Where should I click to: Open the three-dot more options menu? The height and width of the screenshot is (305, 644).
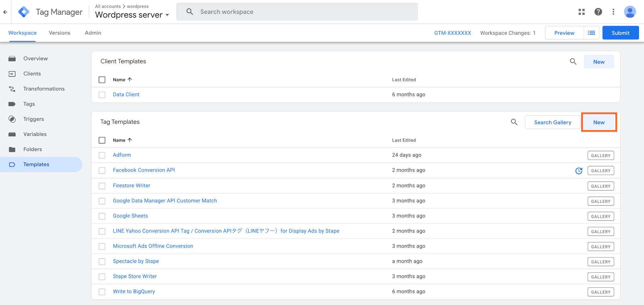click(613, 12)
